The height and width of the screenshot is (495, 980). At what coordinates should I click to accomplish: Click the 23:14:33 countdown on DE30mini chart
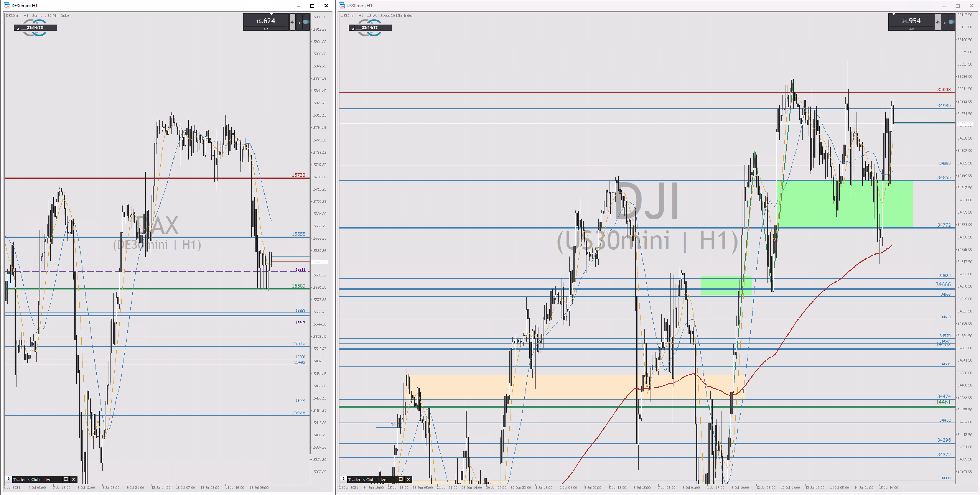pos(35,27)
